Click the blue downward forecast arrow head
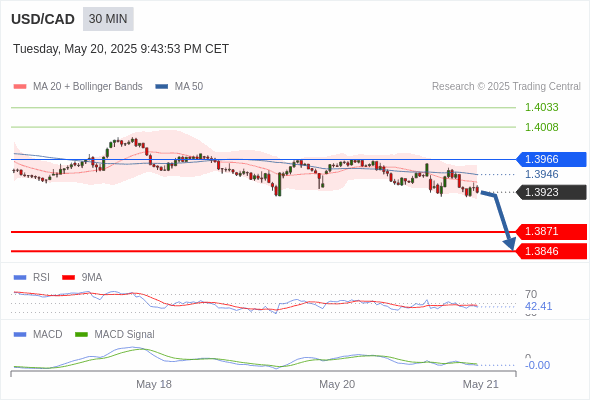590x400 pixels. (x=510, y=244)
